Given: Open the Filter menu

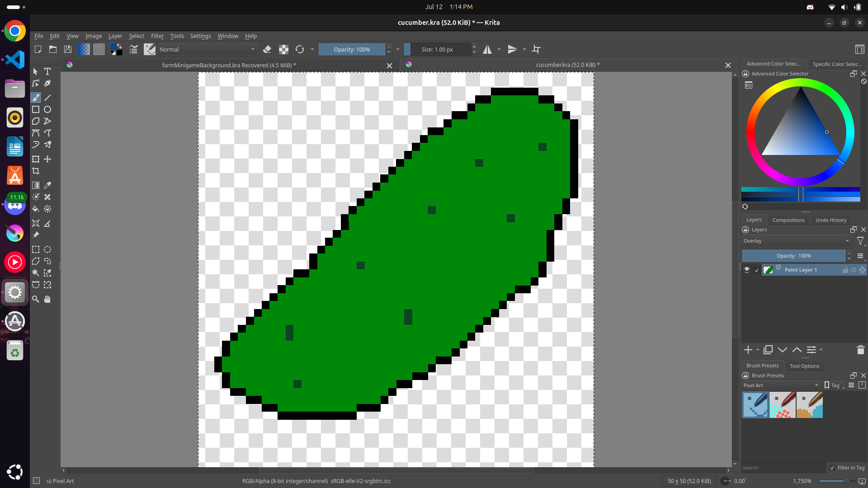Looking at the screenshot, I should [x=157, y=36].
